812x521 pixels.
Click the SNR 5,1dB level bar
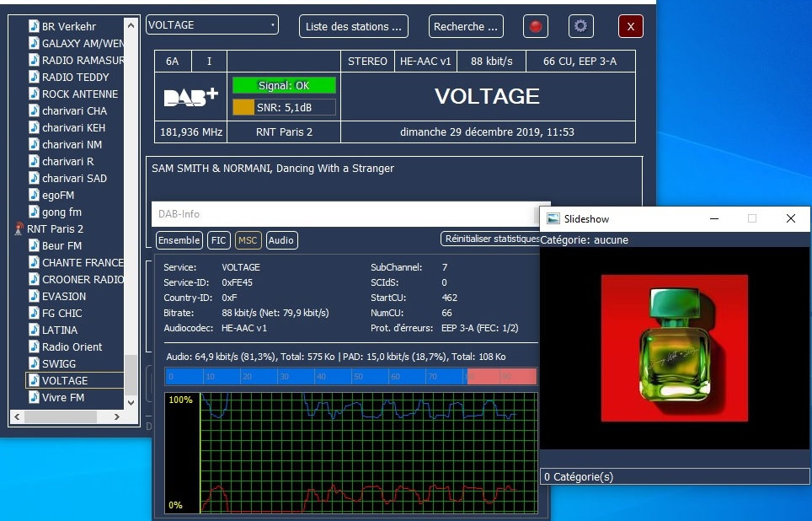point(284,107)
